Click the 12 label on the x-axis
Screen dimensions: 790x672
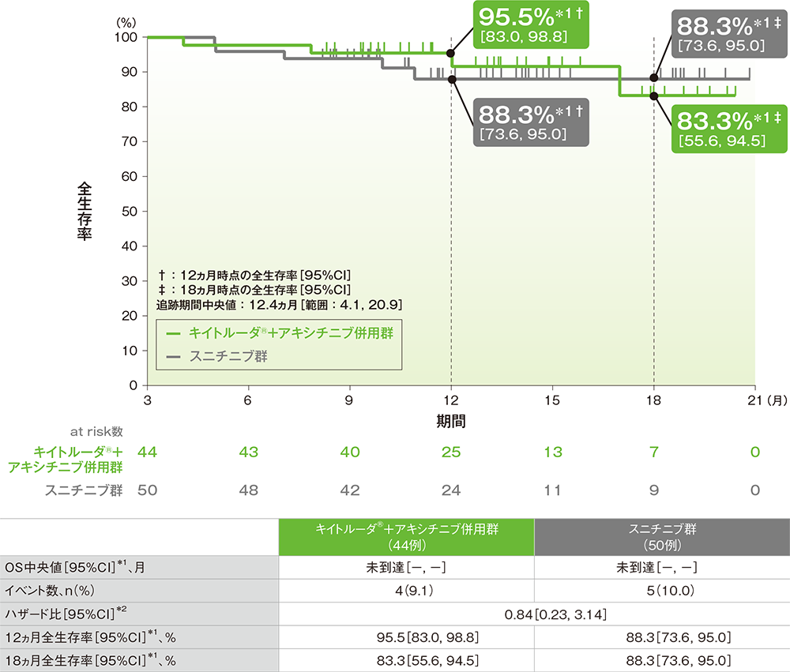tap(451, 400)
